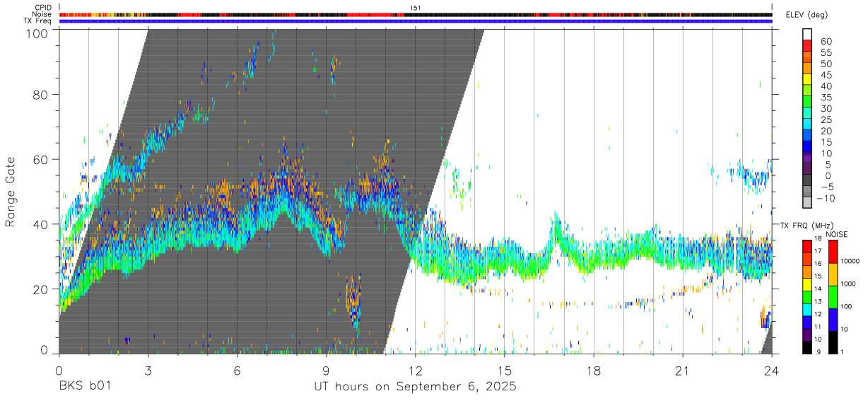This screenshot has width=868, height=401.
Task: Click the CPID label at top left
Action: (x=45, y=8)
